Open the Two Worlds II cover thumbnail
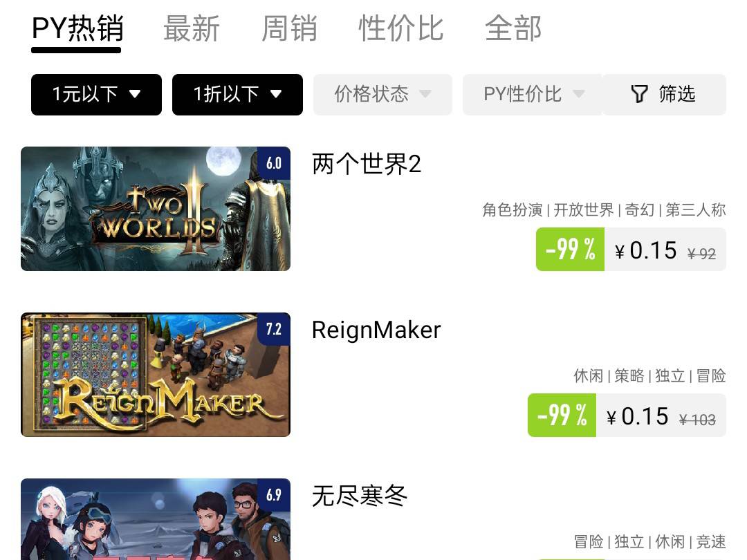The width and height of the screenshot is (747, 560). click(156, 209)
